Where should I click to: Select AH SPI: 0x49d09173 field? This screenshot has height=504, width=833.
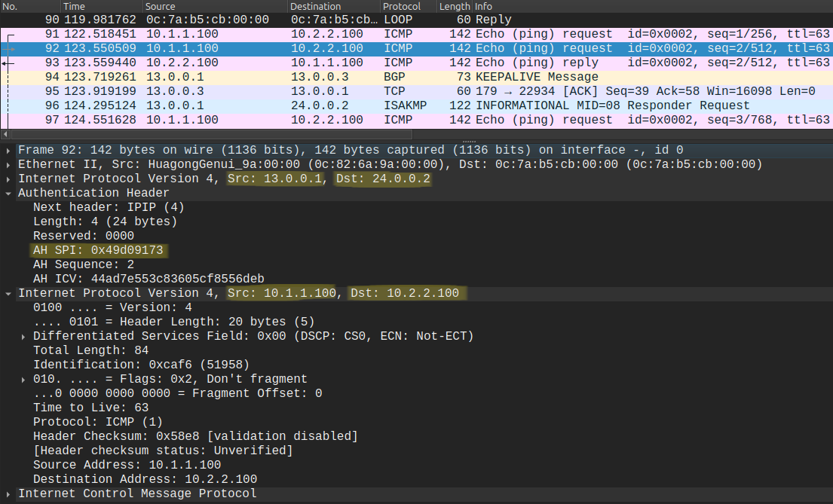coord(98,251)
